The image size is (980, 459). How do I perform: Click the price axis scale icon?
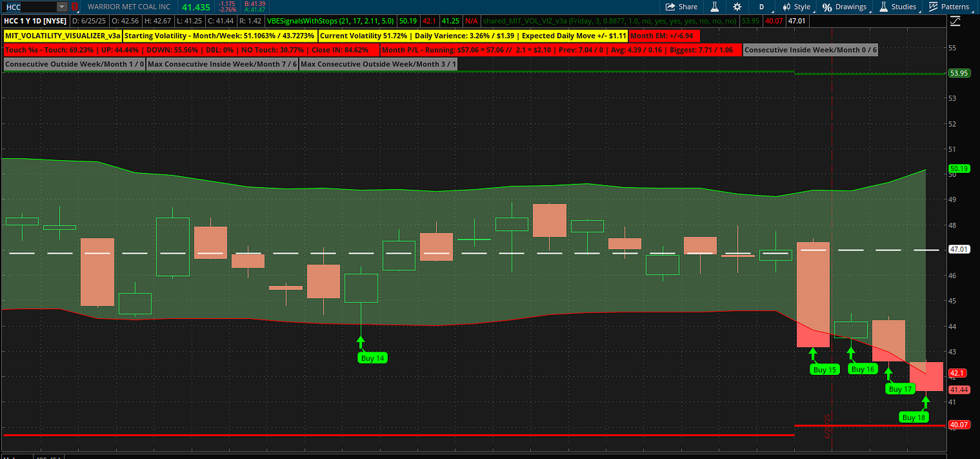click(x=955, y=21)
